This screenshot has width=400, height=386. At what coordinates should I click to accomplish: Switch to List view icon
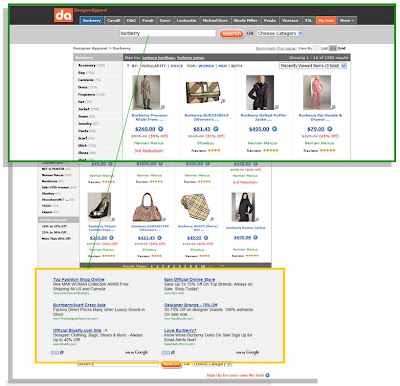(317, 48)
